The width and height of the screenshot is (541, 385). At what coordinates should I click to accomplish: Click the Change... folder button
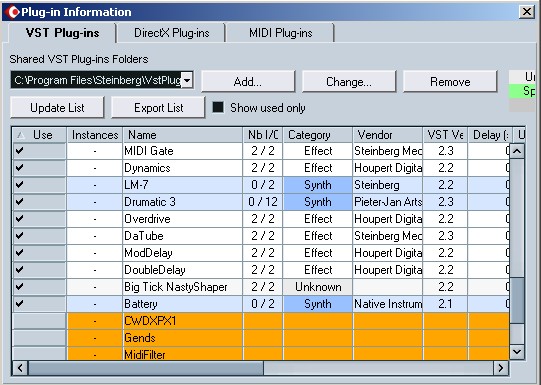point(349,82)
